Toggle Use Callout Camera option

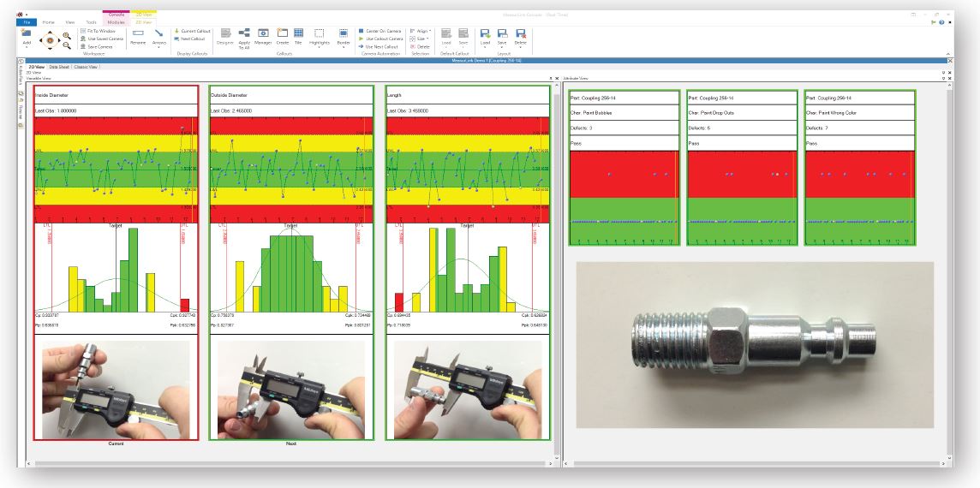pos(383,39)
